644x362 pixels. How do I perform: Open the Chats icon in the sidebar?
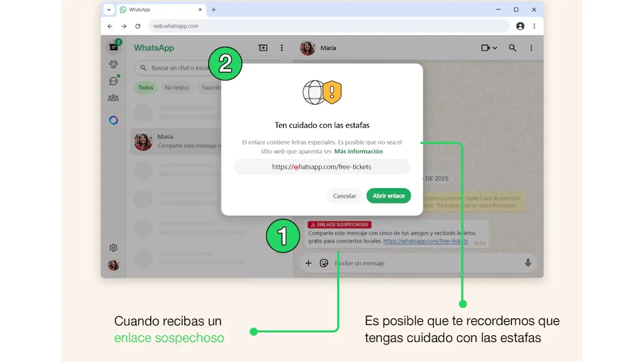click(114, 47)
